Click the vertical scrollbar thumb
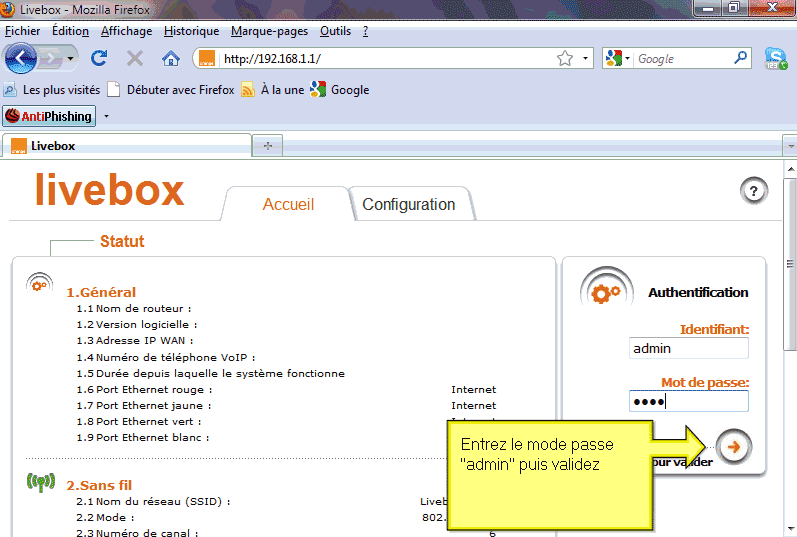 pos(790,263)
